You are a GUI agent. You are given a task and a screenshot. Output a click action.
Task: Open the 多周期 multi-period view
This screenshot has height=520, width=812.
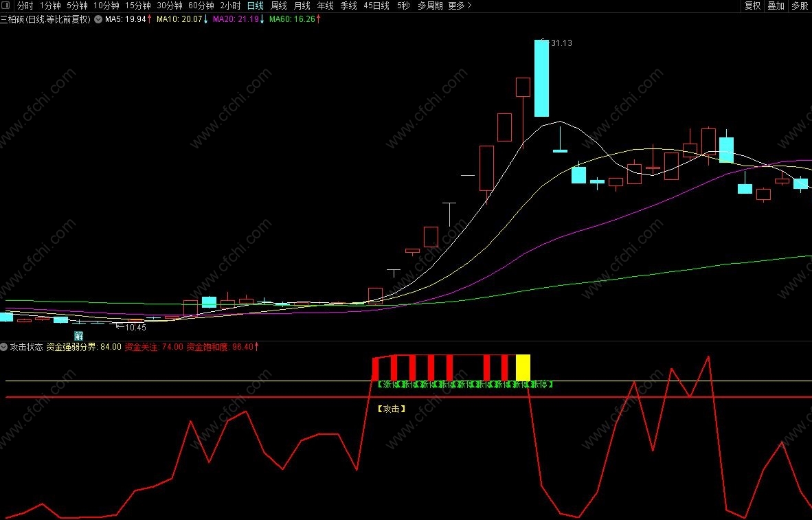coord(430,5)
